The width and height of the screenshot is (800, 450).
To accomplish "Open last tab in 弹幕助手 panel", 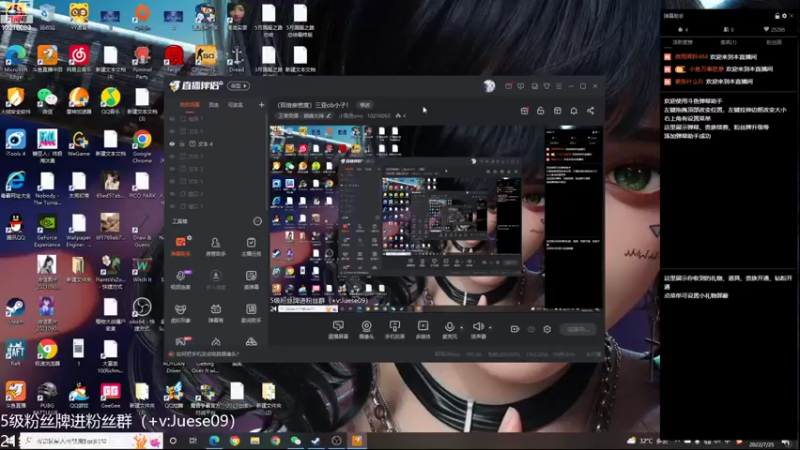I will [773, 42].
